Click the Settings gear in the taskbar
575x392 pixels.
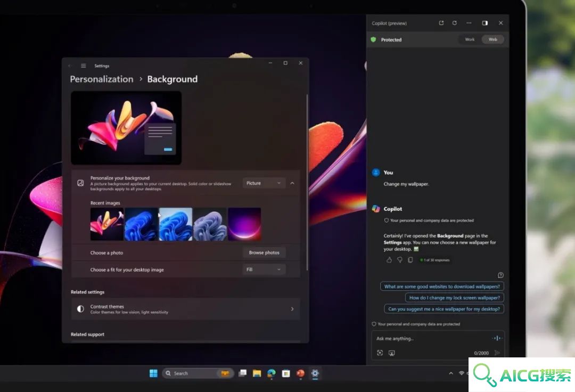(315, 373)
